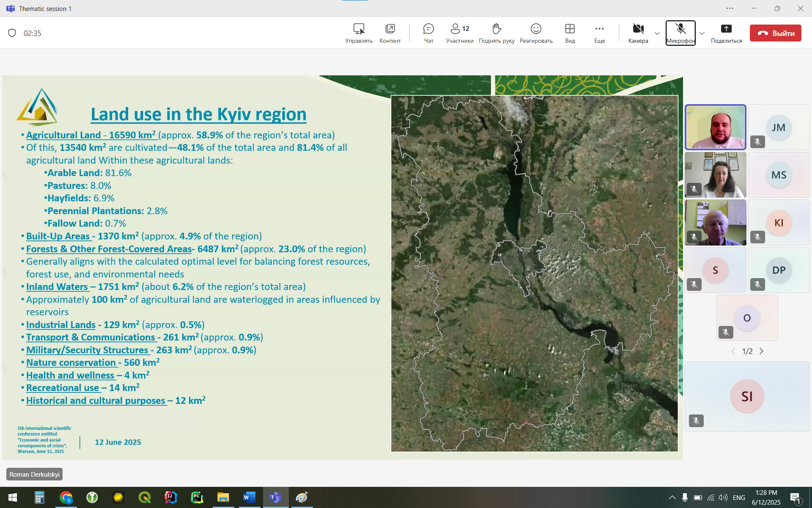Image resolution: width=812 pixels, height=508 pixels.
Task: Open the Manage control button
Action: 359,33
